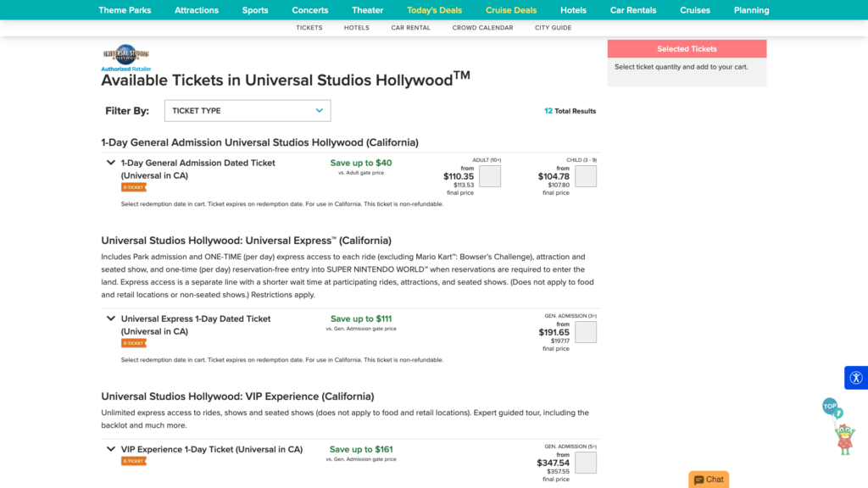Open the Attractions menu
Viewport: 868px width, 488px height.
click(x=197, y=10)
